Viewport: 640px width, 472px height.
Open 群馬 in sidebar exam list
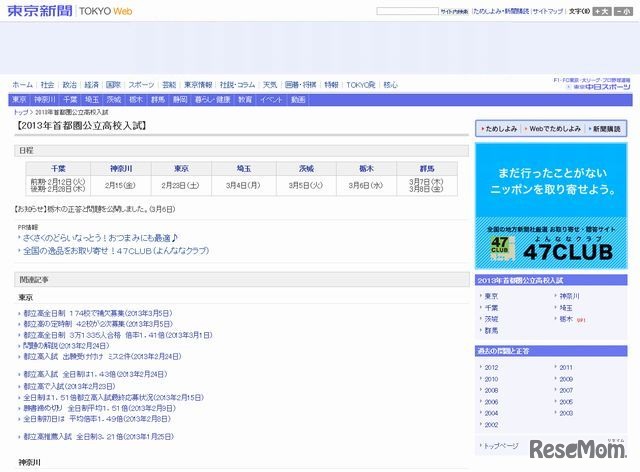(491, 330)
